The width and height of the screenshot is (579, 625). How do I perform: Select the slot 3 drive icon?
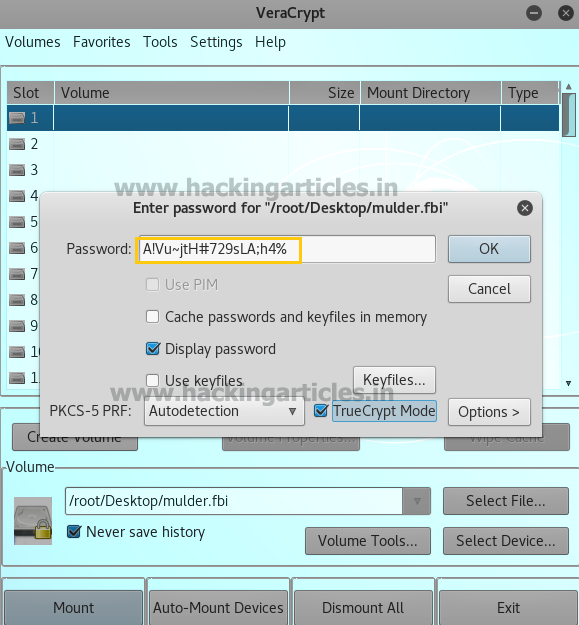coord(17,170)
